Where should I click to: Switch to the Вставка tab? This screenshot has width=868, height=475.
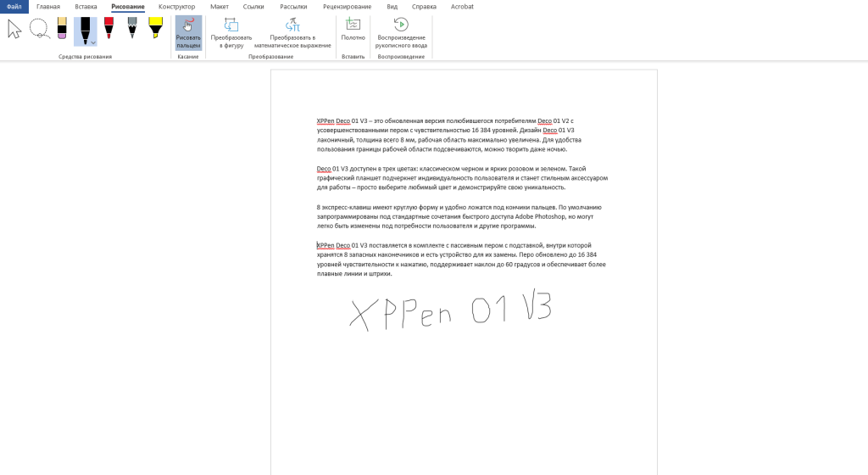pyautogui.click(x=86, y=7)
